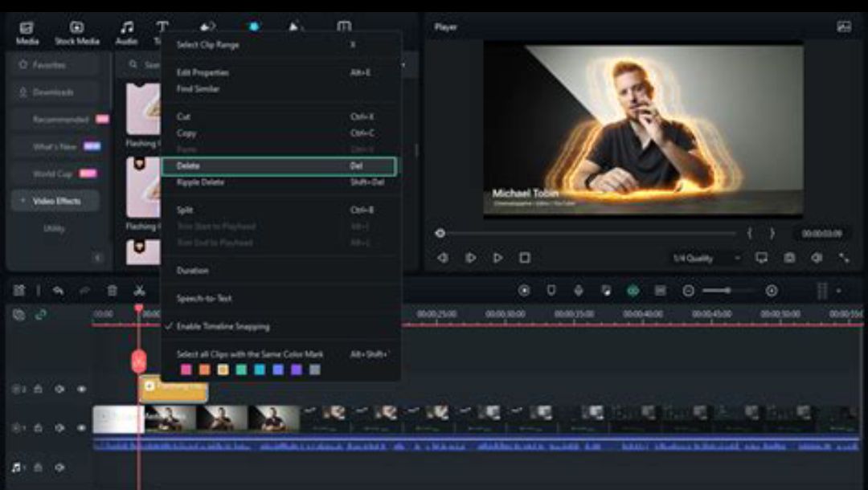Click the timeline layout grid icon
The image size is (868, 490).
coord(19,290)
